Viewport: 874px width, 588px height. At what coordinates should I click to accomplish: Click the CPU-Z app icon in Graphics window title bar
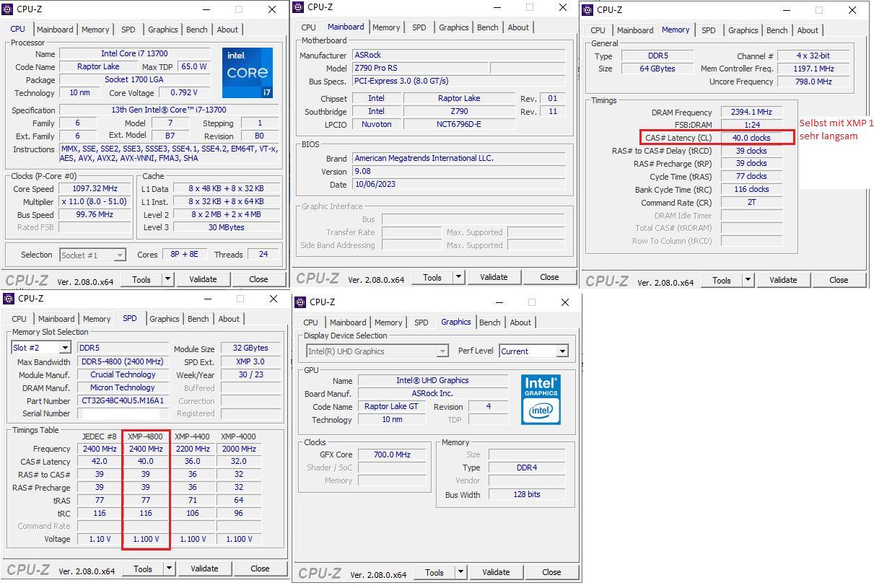pyautogui.click(x=301, y=302)
